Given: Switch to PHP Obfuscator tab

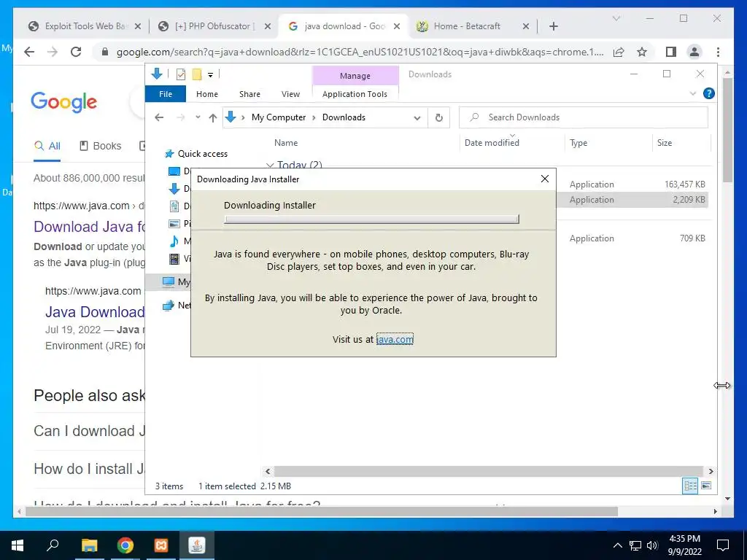Looking at the screenshot, I should 214,26.
